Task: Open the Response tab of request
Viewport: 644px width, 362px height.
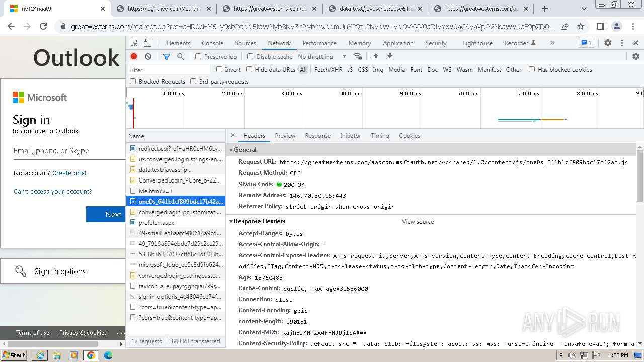Action: (x=318, y=136)
